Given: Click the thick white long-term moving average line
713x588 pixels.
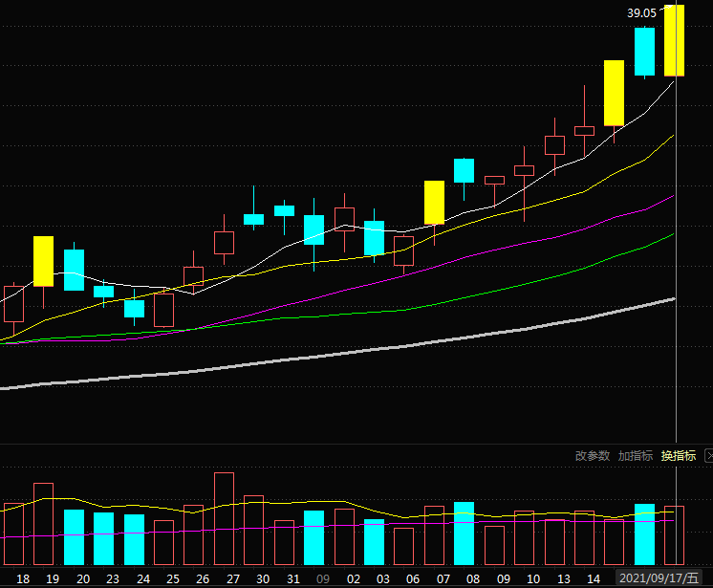Looking at the screenshot, I should (x=346, y=353).
